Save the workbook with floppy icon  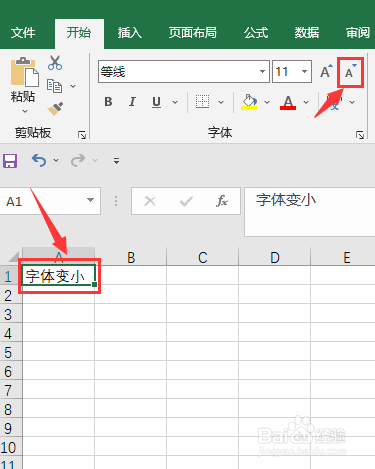coord(10,161)
